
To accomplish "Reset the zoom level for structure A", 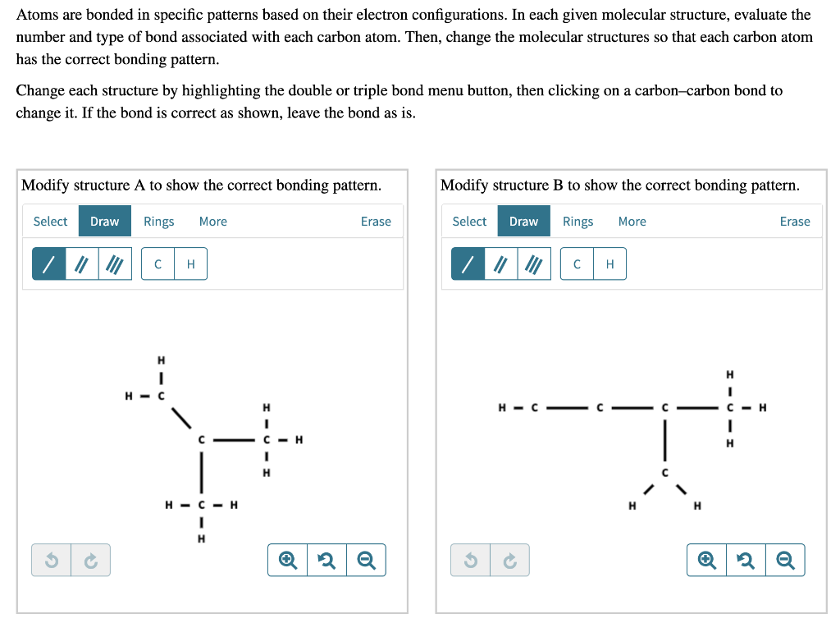I will click(326, 559).
